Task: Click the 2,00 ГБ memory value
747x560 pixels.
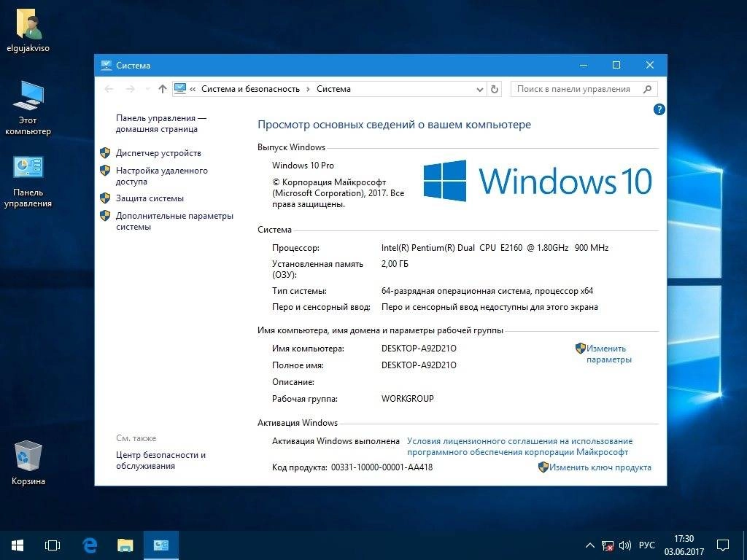Action: point(395,264)
